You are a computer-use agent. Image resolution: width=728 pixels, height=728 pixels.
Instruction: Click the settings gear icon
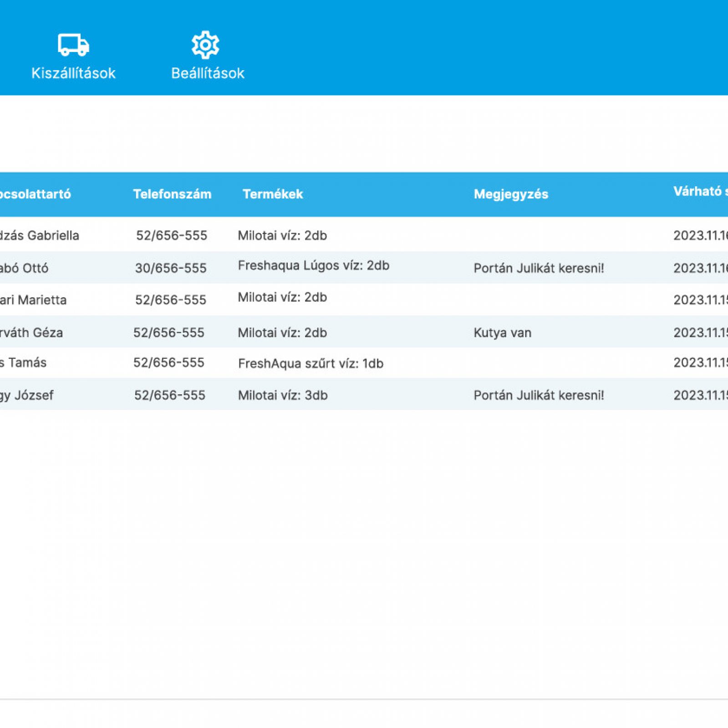point(205,45)
